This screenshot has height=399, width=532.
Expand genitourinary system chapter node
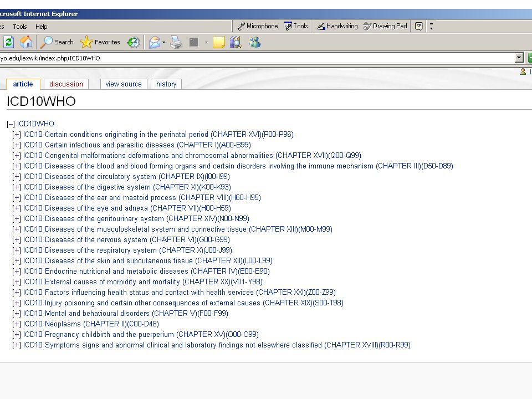17,219
